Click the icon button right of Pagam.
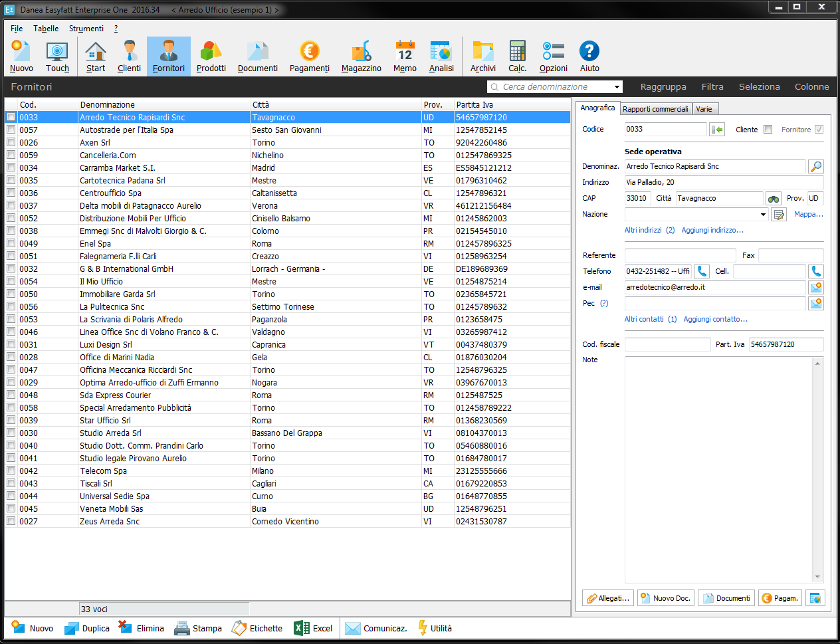 click(815, 598)
